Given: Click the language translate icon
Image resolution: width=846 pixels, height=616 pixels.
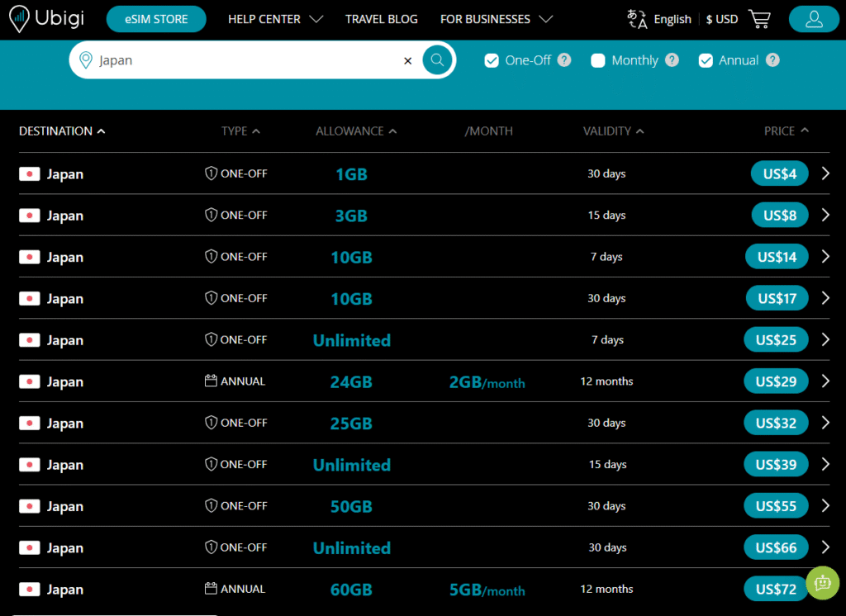Looking at the screenshot, I should 637,19.
